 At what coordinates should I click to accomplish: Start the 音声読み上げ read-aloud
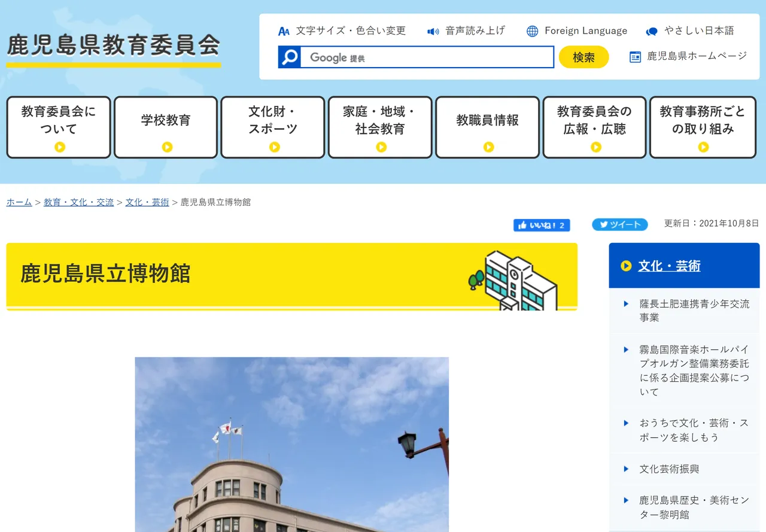coord(475,31)
